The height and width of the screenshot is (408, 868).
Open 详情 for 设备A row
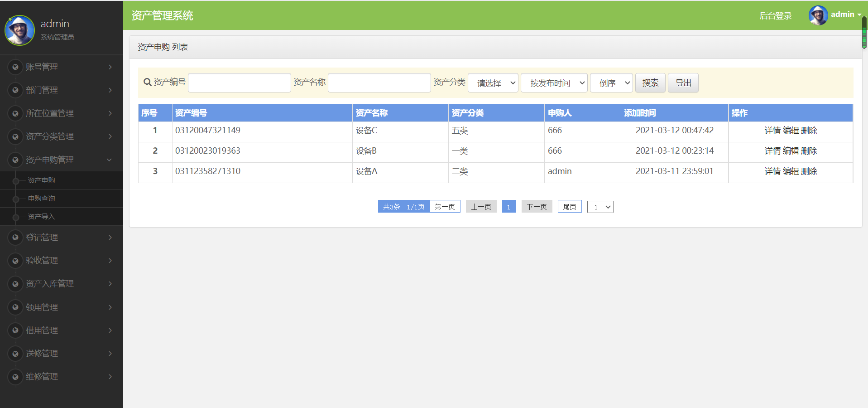point(772,171)
